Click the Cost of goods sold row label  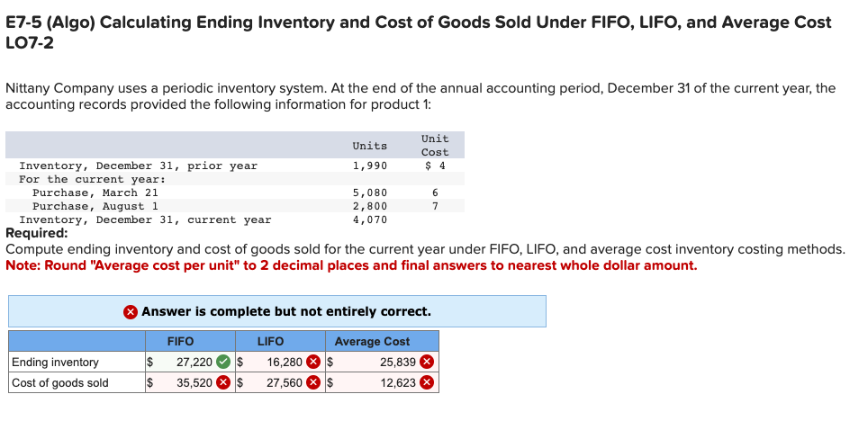point(60,382)
